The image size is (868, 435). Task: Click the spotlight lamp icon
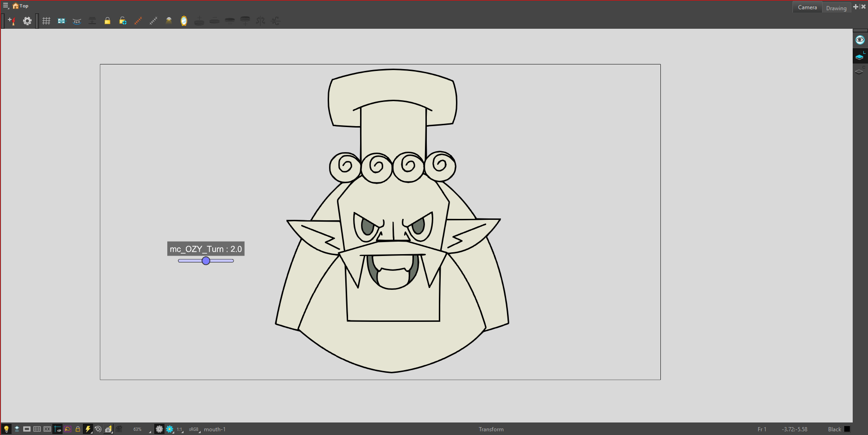169,21
